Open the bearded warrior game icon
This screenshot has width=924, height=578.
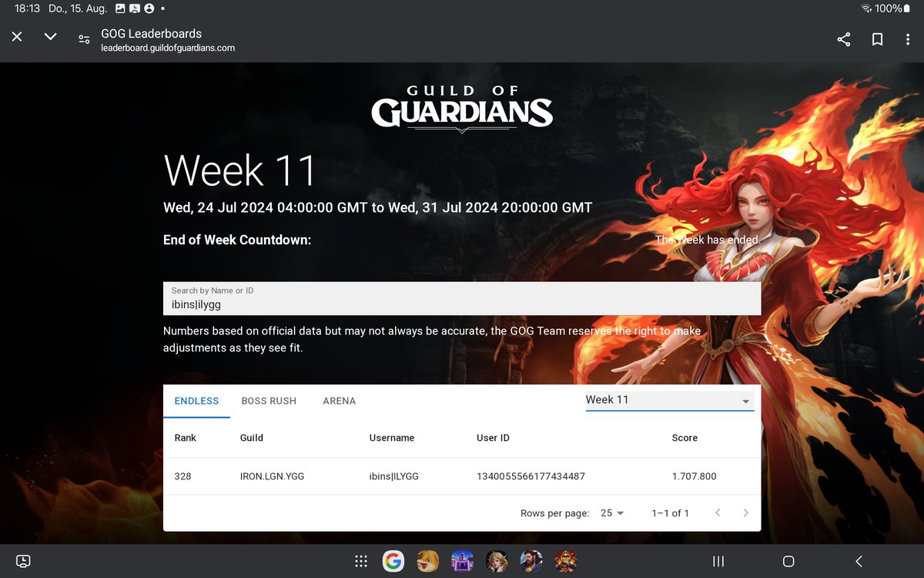[531, 561]
